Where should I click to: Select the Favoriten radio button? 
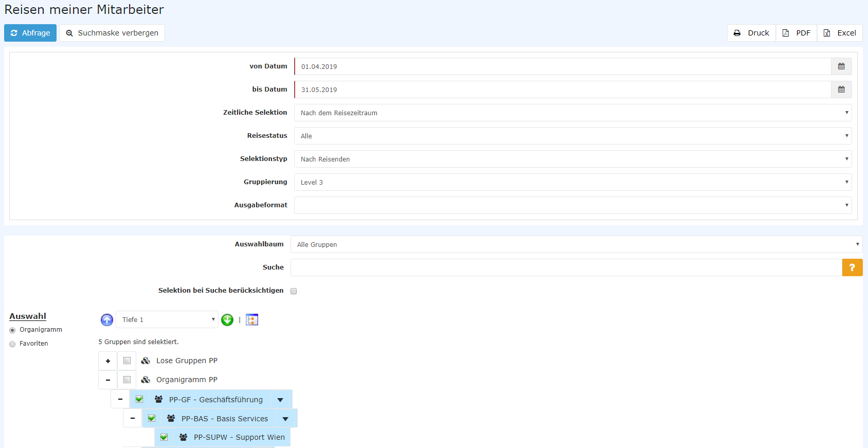click(x=12, y=344)
